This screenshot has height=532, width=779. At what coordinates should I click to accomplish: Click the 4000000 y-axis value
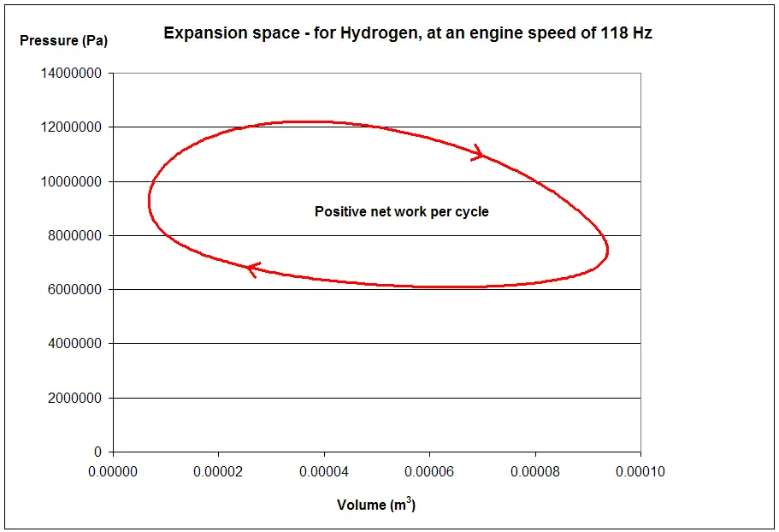(74, 343)
